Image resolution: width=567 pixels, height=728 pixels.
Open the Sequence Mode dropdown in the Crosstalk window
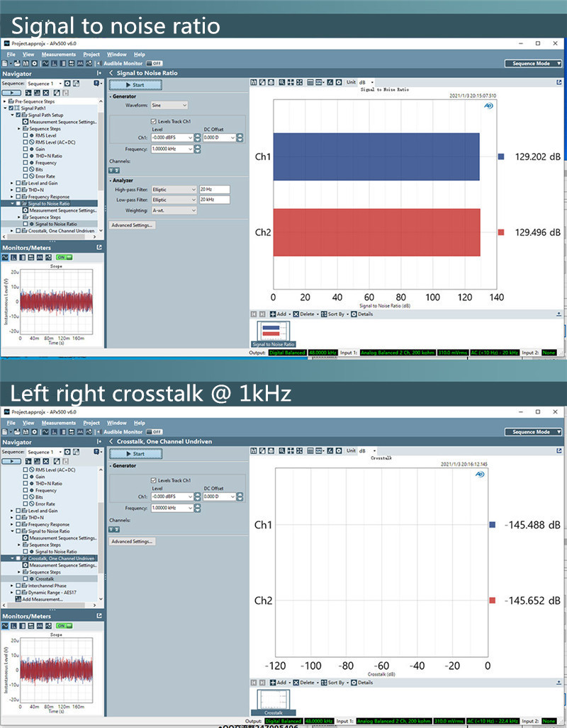[532, 432]
